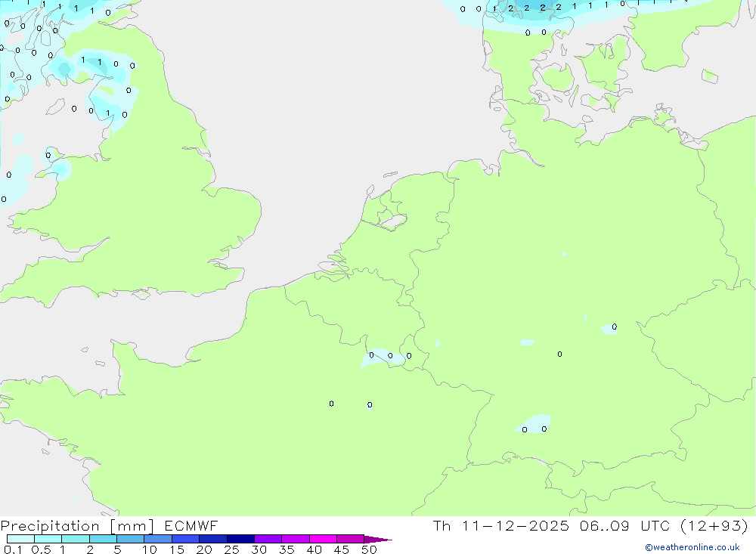
Task: Pick the 15–20 mm legend swatch
Action: click(186, 539)
